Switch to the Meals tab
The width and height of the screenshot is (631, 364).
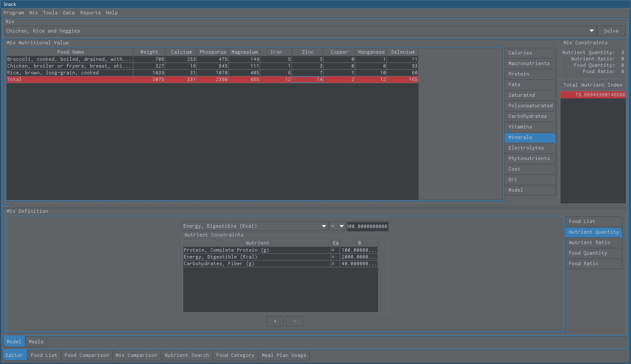click(36, 342)
